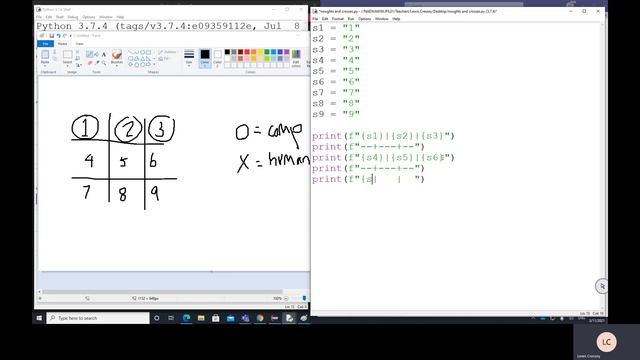The height and width of the screenshot is (360, 640).
Task: Click the Save icon in Paint title bar
Action: point(51,36)
